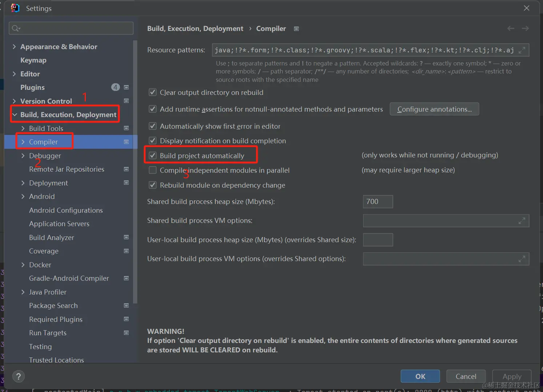Viewport: 543px width, 392px height.
Task: Enable Compile independent modules in parallel
Action: [153, 170]
